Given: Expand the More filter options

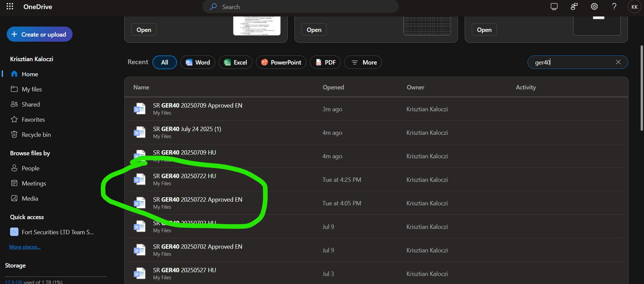Looking at the screenshot, I should click(363, 62).
